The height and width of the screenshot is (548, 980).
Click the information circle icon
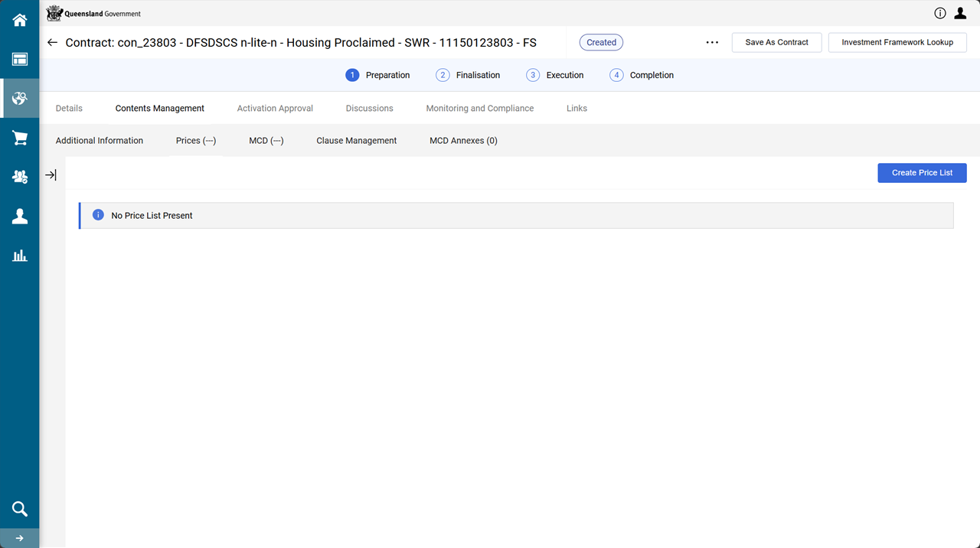(940, 13)
